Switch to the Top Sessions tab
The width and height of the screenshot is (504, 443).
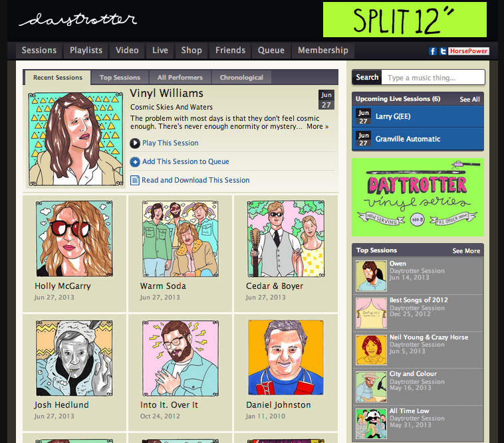pyautogui.click(x=120, y=78)
